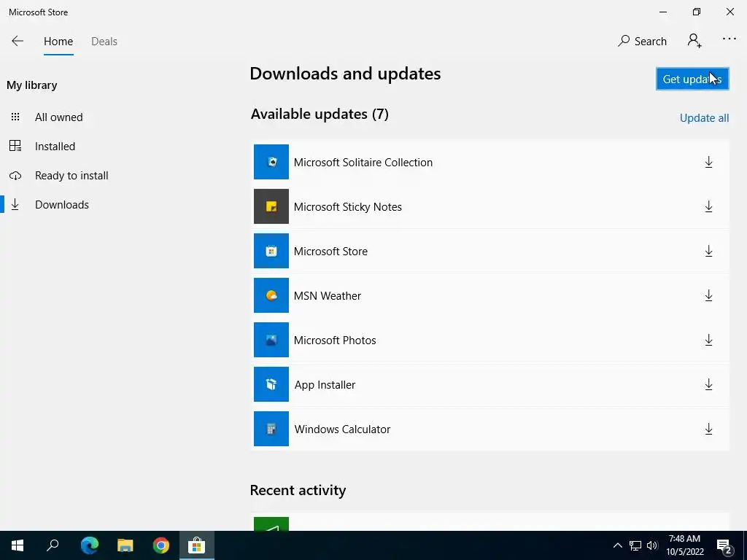Click the 'App Installer' text
Image resolution: width=747 pixels, height=560 pixels.
pos(325,385)
